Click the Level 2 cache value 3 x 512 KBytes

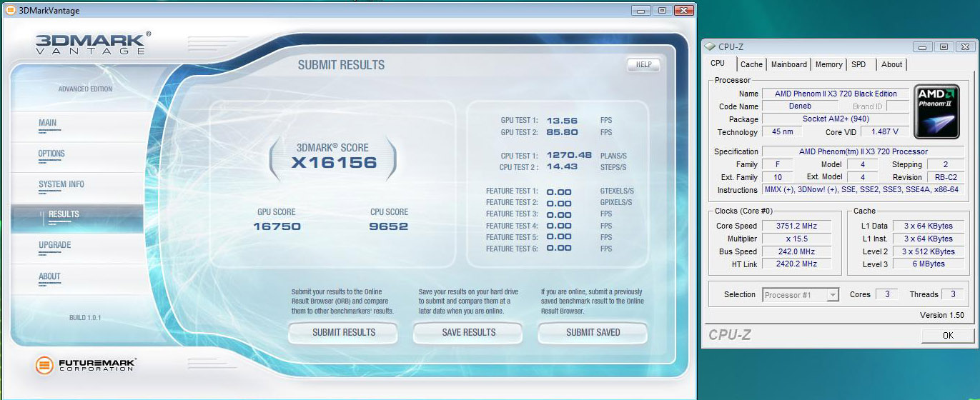tap(928, 251)
